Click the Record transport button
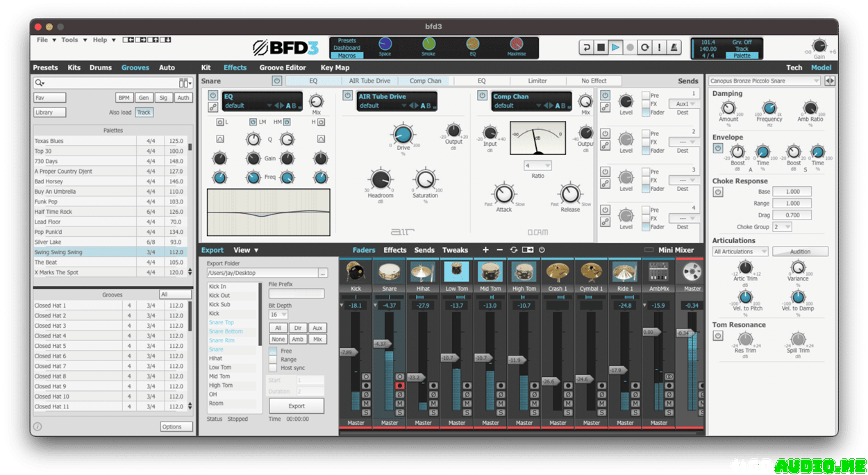 click(x=630, y=47)
